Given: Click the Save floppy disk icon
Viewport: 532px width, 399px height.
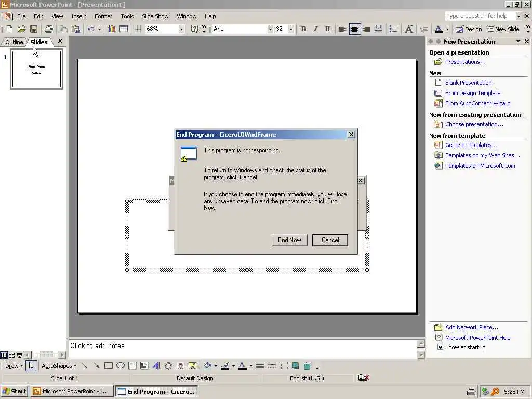Looking at the screenshot, I should coord(34,29).
